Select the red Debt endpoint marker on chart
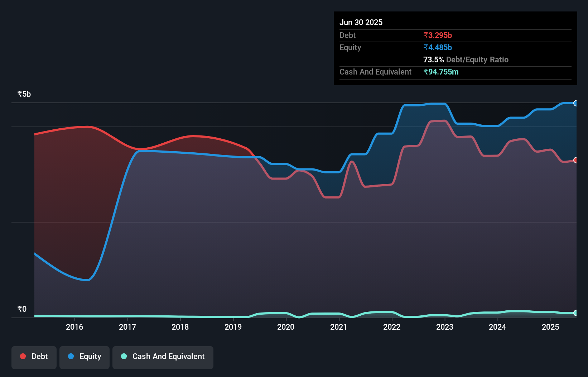Image resolution: width=588 pixels, height=377 pixels. click(576, 160)
